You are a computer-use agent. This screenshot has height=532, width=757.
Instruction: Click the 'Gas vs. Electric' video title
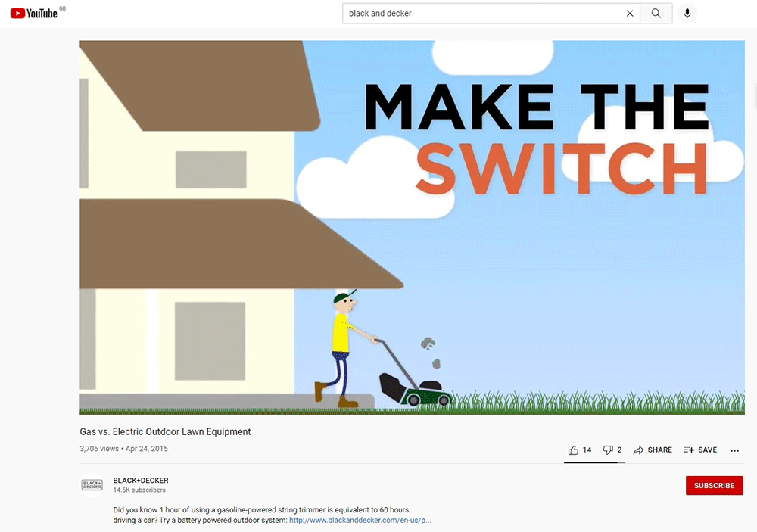(x=165, y=431)
